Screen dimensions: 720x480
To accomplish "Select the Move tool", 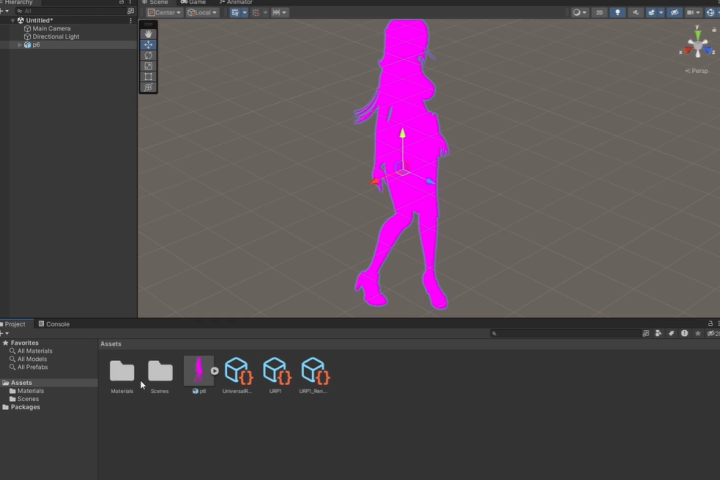I will click(x=148, y=45).
